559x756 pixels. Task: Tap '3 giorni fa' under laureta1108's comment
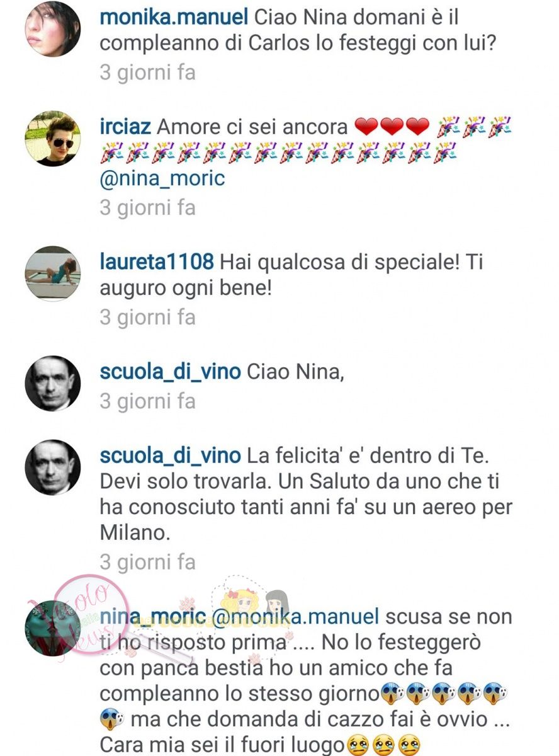coord(148,317)
